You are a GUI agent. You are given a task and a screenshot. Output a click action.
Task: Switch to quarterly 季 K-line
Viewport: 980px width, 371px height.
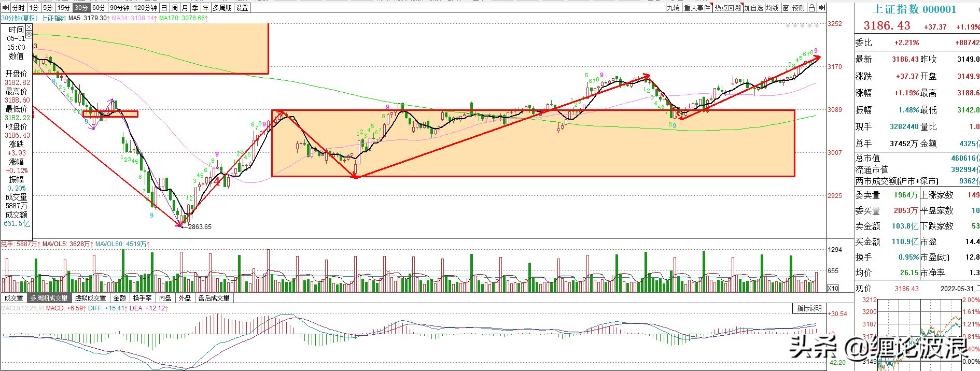click(195, 8)
